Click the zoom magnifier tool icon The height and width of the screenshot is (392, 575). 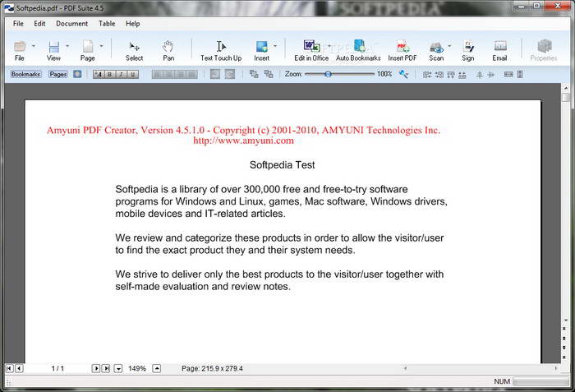pos(404,74)
